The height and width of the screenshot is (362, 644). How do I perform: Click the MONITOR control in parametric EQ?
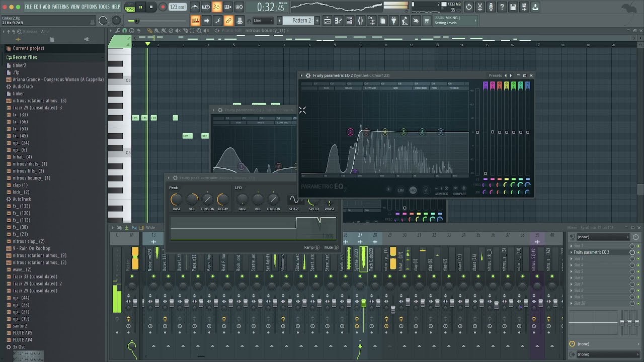point(442,194)
